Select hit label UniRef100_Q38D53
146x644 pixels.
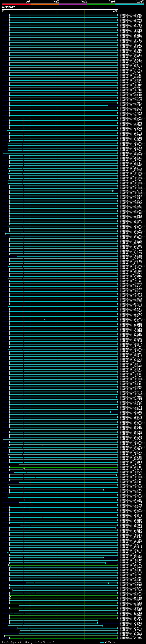[x=131, y=636]
